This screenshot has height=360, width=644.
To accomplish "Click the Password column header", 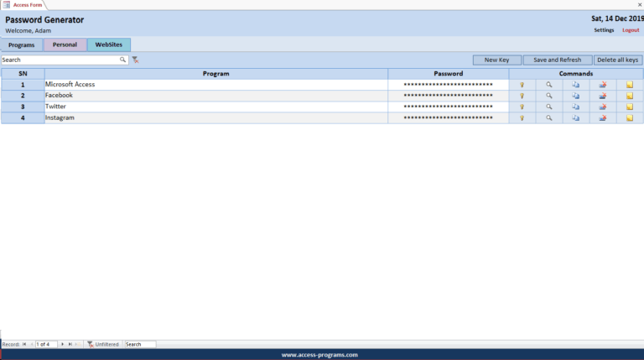I will [x=448, y=74].
